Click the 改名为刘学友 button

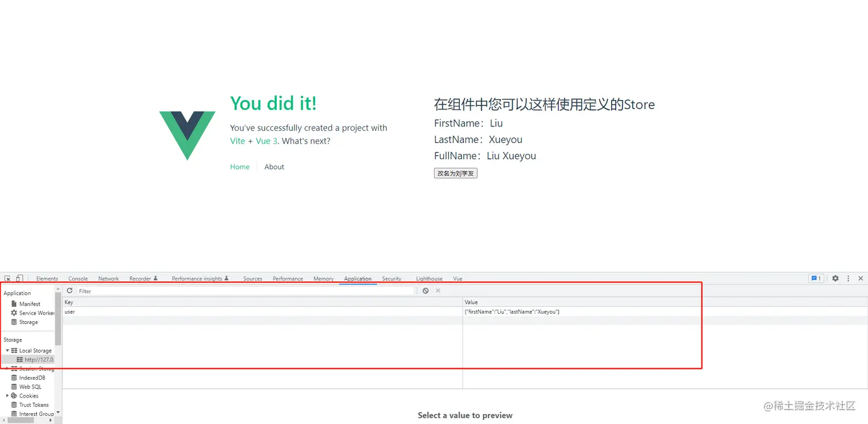pos(456,173)
